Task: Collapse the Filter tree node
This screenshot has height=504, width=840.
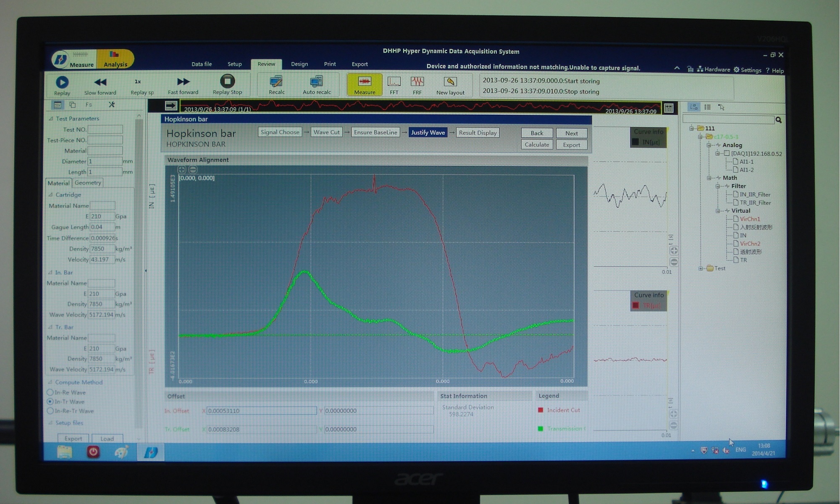Action: point(717,186)
